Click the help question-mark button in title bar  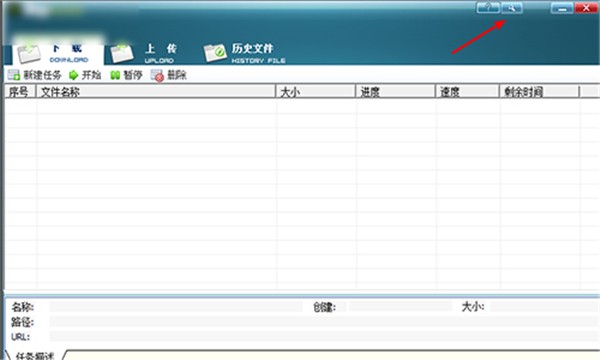tap(488, 8)
